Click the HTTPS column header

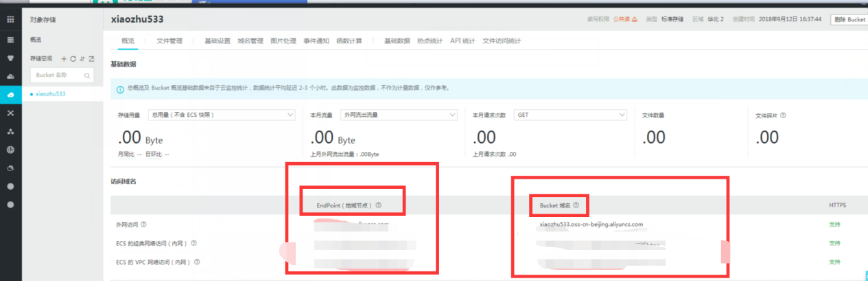[x=837, y=205]
